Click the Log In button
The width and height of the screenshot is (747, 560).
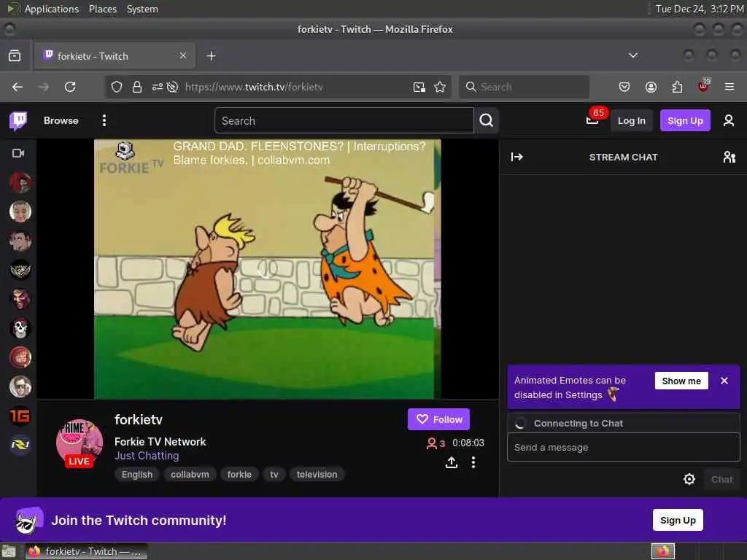[x=631, y=121]
